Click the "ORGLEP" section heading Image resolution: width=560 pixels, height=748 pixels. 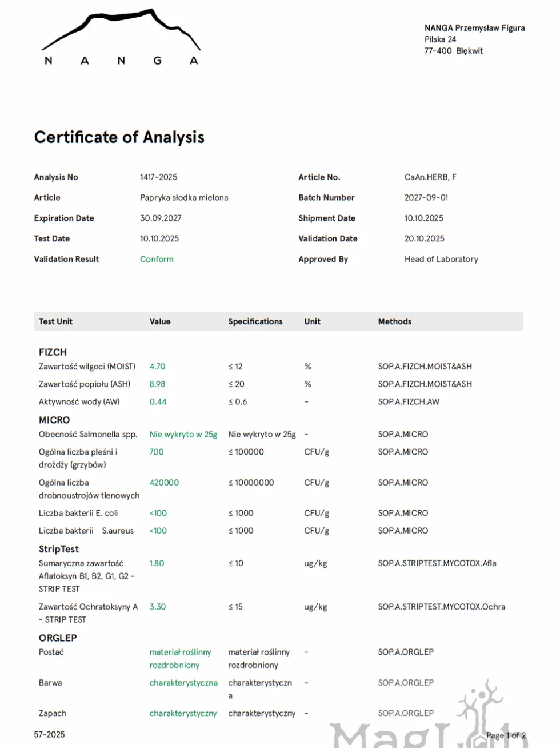pyautogui.click(x=58, y=638)
